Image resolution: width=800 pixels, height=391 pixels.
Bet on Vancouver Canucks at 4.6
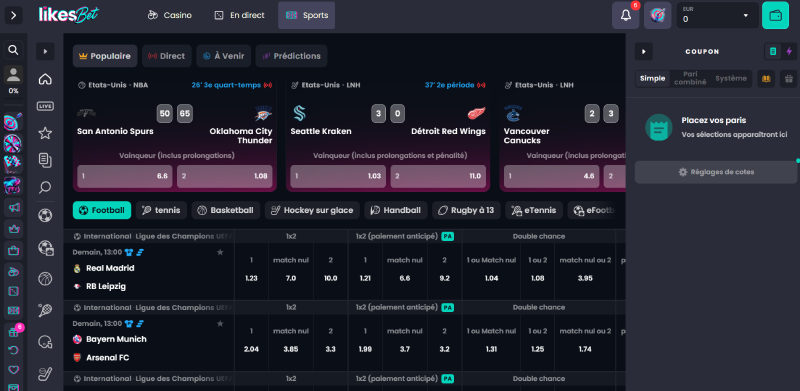[552, 176]
